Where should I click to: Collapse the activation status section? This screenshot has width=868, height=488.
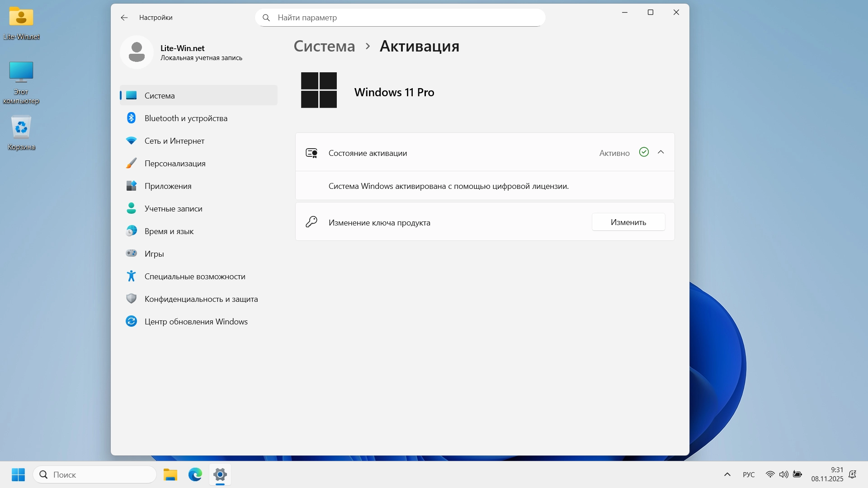coord(660,152)
